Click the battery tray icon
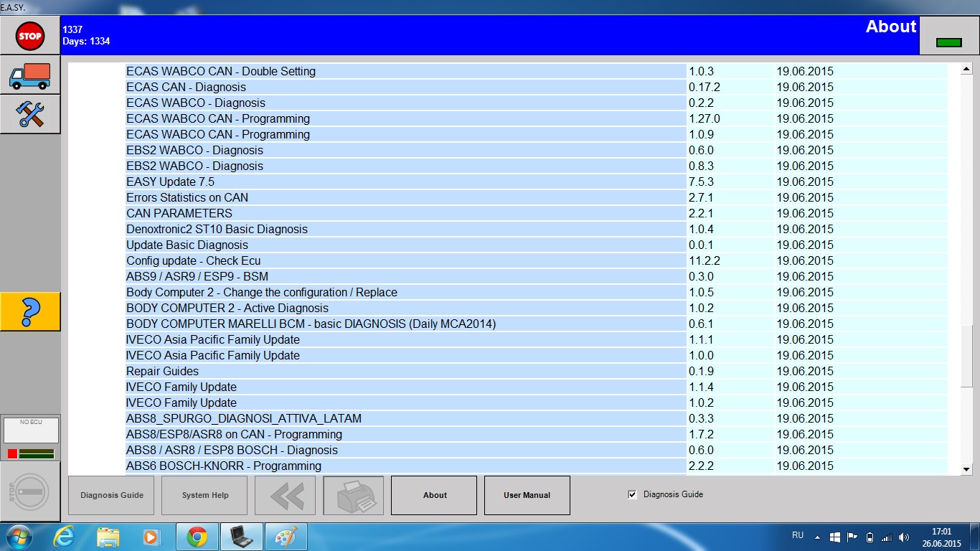This screenshot has height=551, width=980. pos(870,537)
